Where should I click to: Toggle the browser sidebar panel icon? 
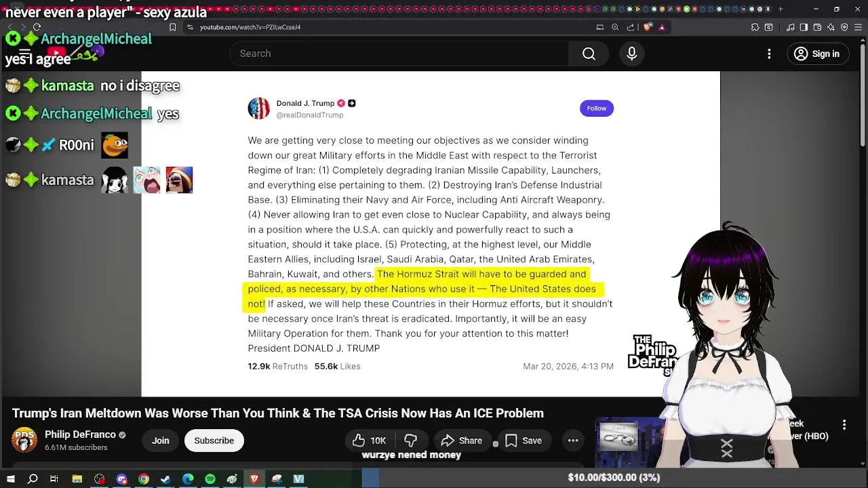tap(804, 27)
